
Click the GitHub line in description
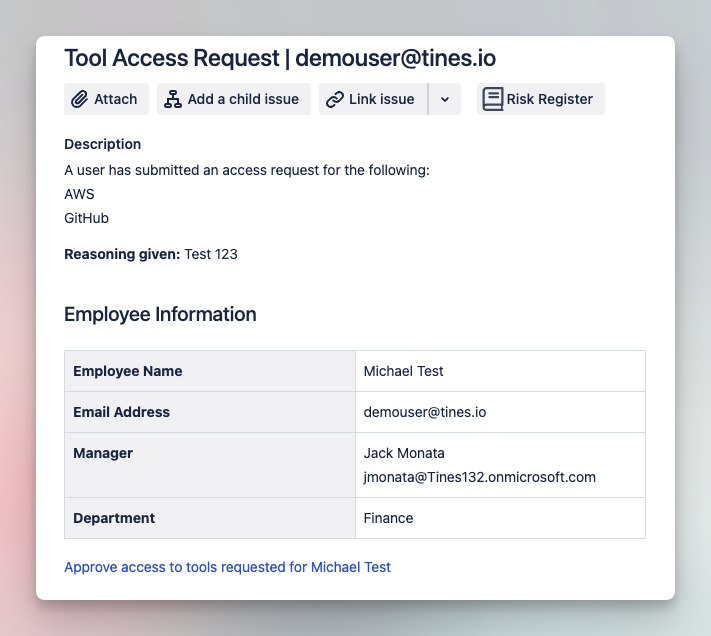click(x=86, y=218)
